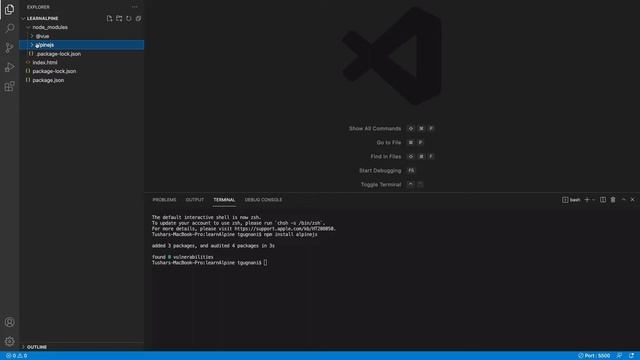The height and width of the screenshot is (360, 640).
Task: Open the Extensions view
Action: 9,87
